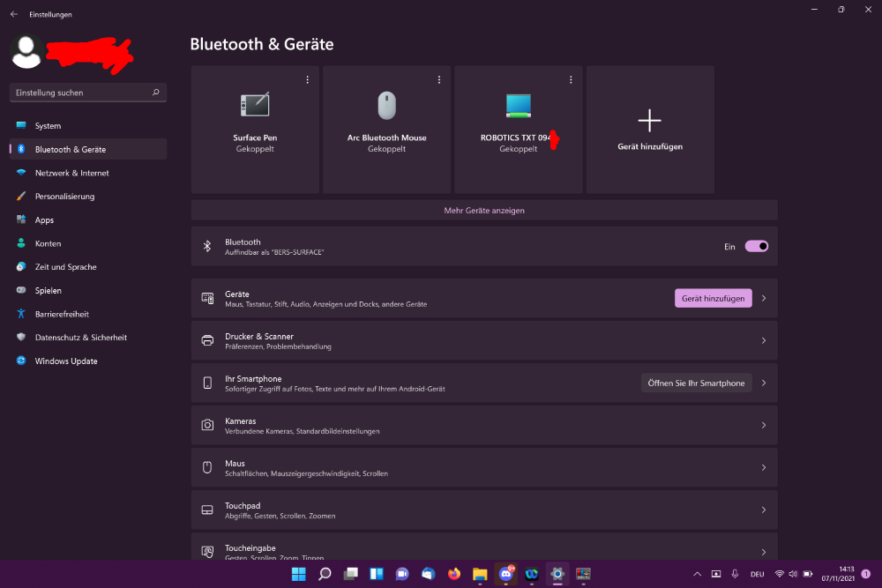The height and width of the screenshot is (588, 882).
Task: Open Konten settings category
Action: 88,243
